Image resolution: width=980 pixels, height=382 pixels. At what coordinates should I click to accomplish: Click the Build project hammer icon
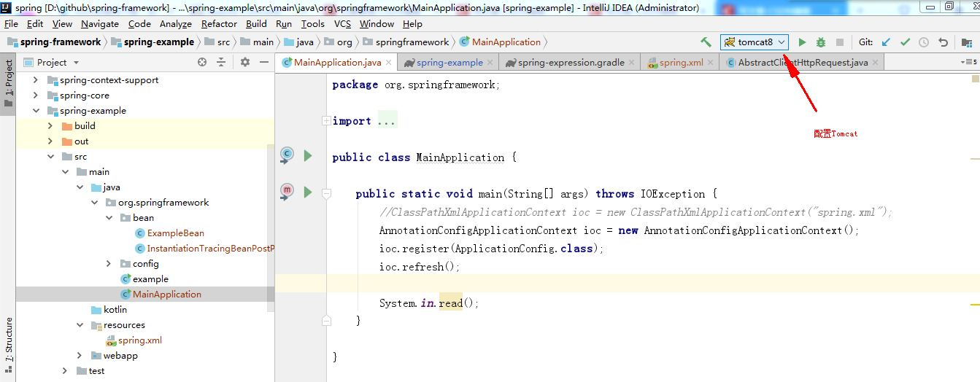tap(706, 42)
